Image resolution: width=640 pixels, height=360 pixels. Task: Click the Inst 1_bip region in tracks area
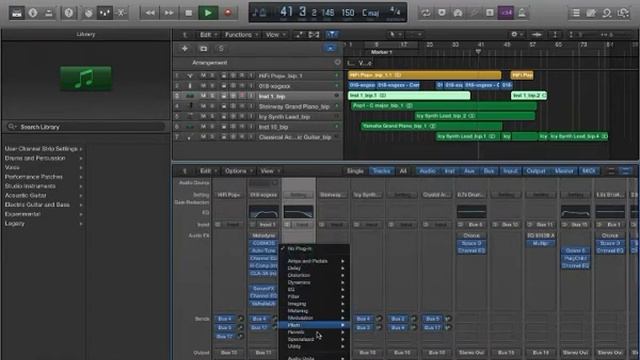(409, 96)
